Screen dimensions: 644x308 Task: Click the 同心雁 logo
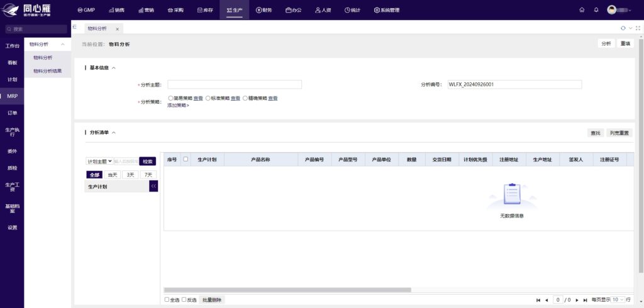tap(26, 10)
